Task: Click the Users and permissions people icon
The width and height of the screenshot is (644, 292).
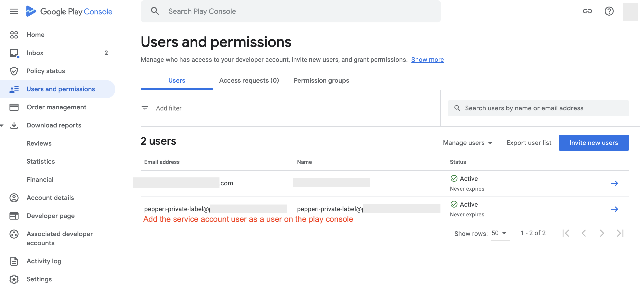Action: (x=14, y=89)
